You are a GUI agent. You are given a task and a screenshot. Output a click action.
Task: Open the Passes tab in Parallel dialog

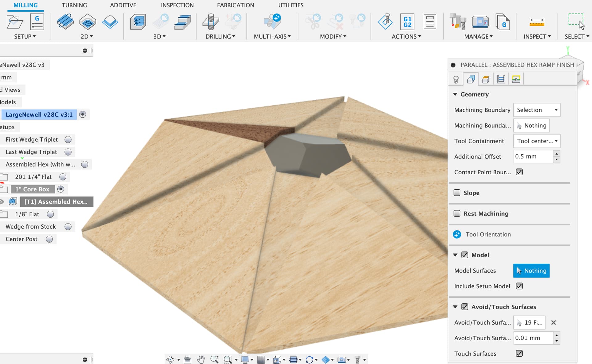501,79
